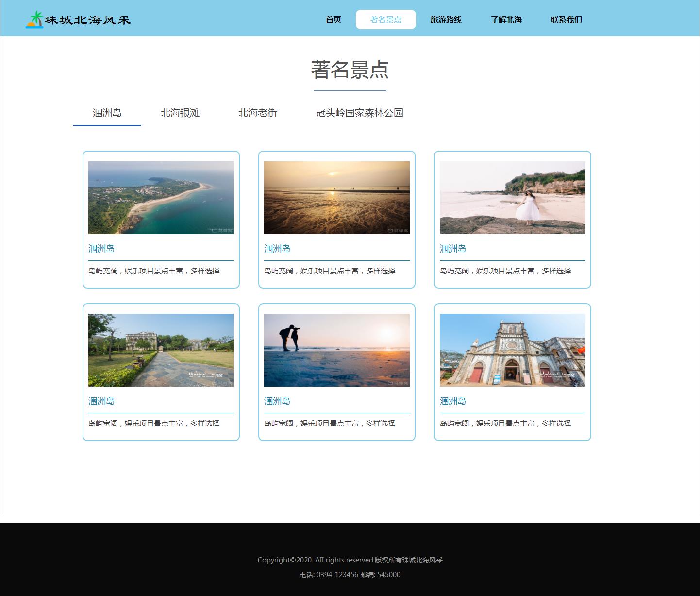This screenshot has height=596, width=700.
Task: Select the 涠洲岛 tab
Action: (x=107, y=113)
